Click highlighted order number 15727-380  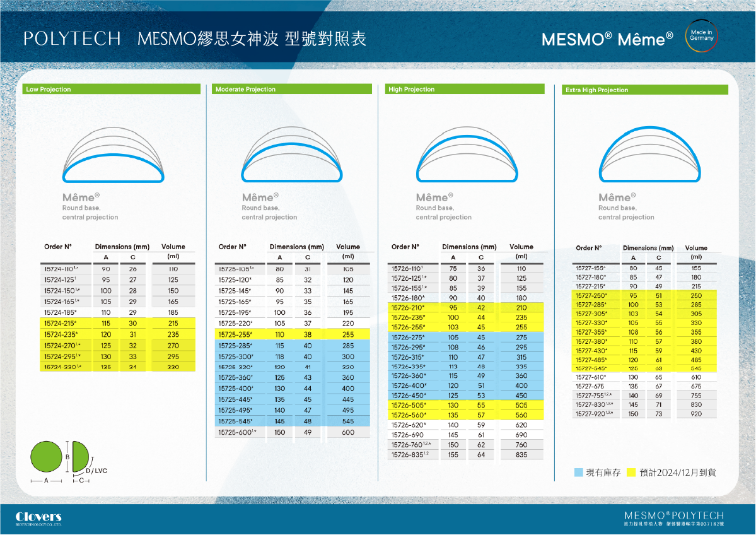click(591, 341)
